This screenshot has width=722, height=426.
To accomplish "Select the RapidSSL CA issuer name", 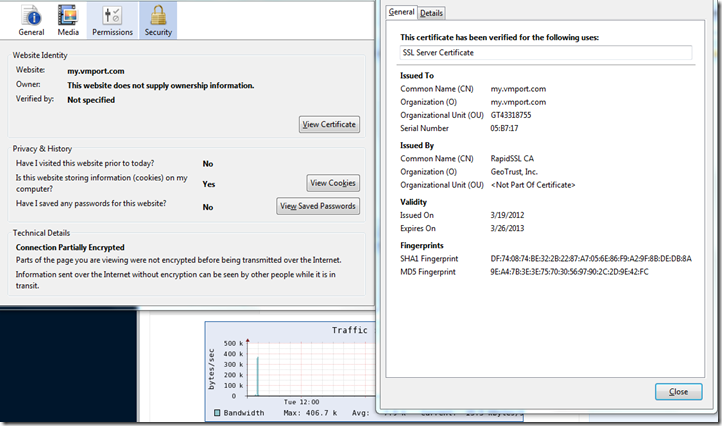I will [x=512, y=158].
